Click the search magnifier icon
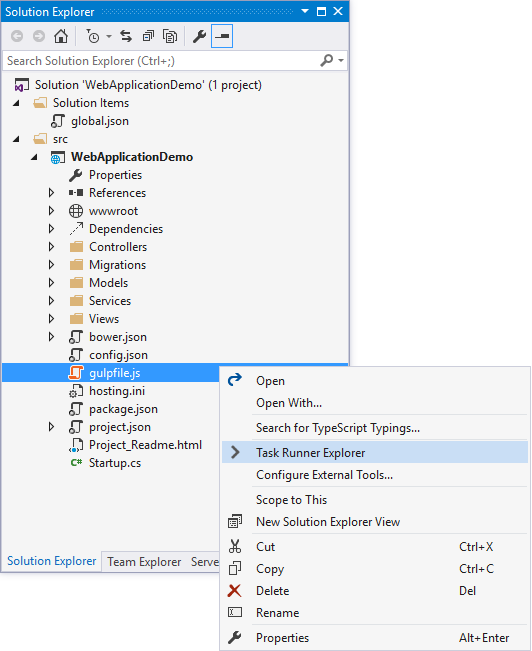The width and height of the screenshot is (532, 651). click(x=327, y=61)
